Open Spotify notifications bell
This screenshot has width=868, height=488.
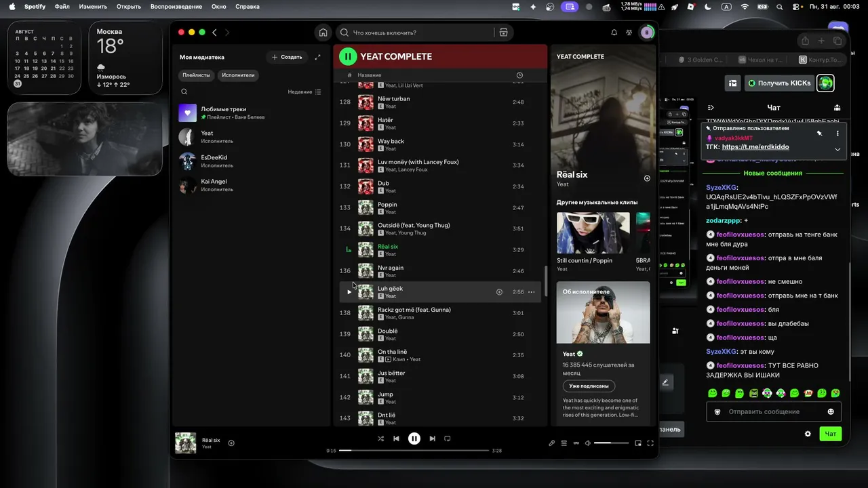point(614,33)
